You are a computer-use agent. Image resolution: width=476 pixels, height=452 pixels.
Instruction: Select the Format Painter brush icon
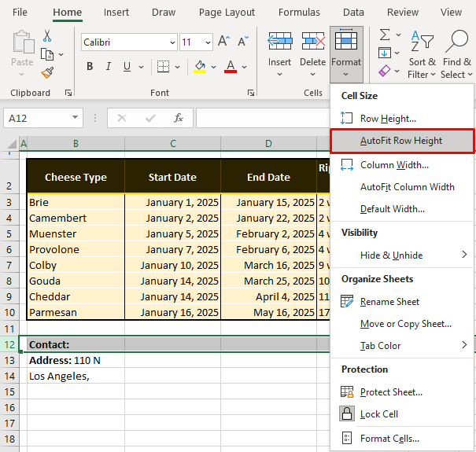[47, 72]
